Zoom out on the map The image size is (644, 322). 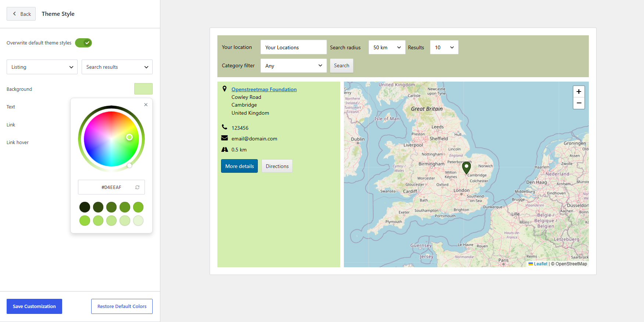(579, 103)
